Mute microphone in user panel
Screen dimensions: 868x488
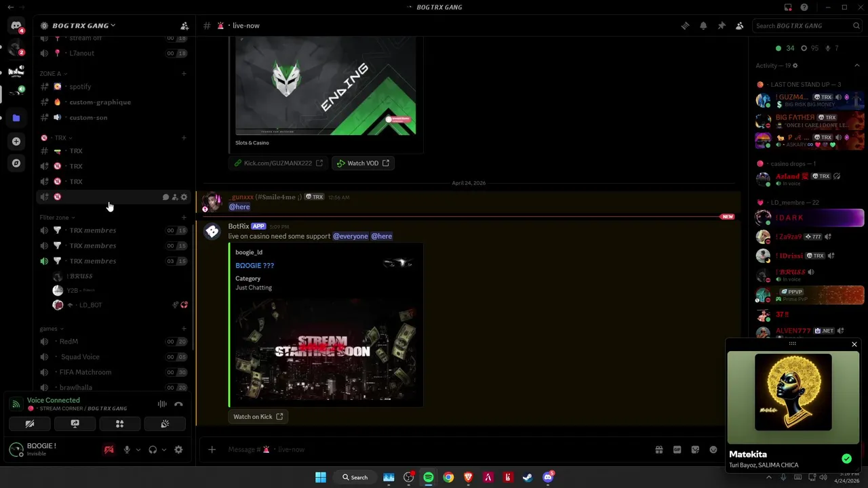point(127,449)
